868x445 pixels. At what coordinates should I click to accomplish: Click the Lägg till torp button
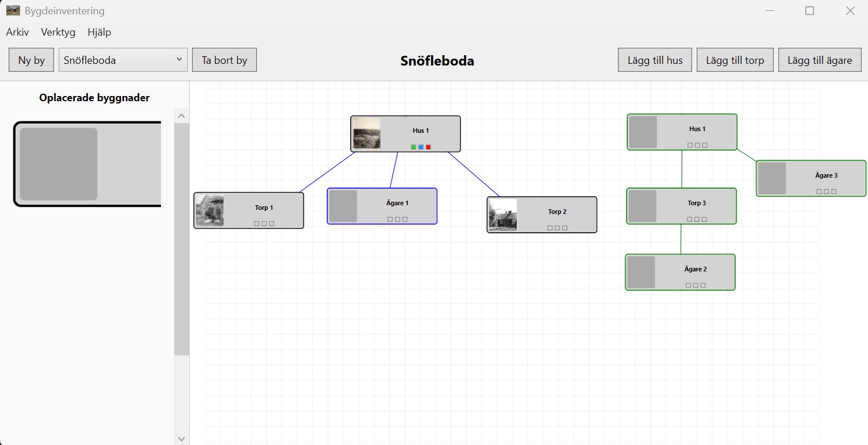click(735, 60)
